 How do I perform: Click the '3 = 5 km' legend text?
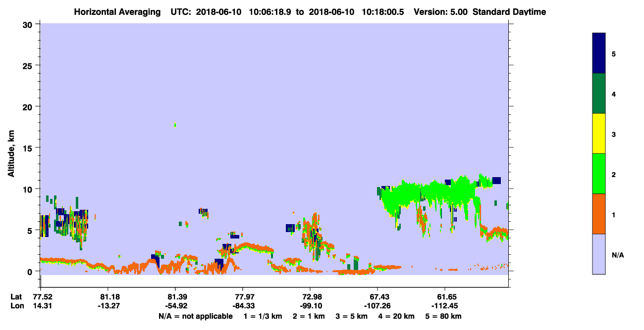352,316
